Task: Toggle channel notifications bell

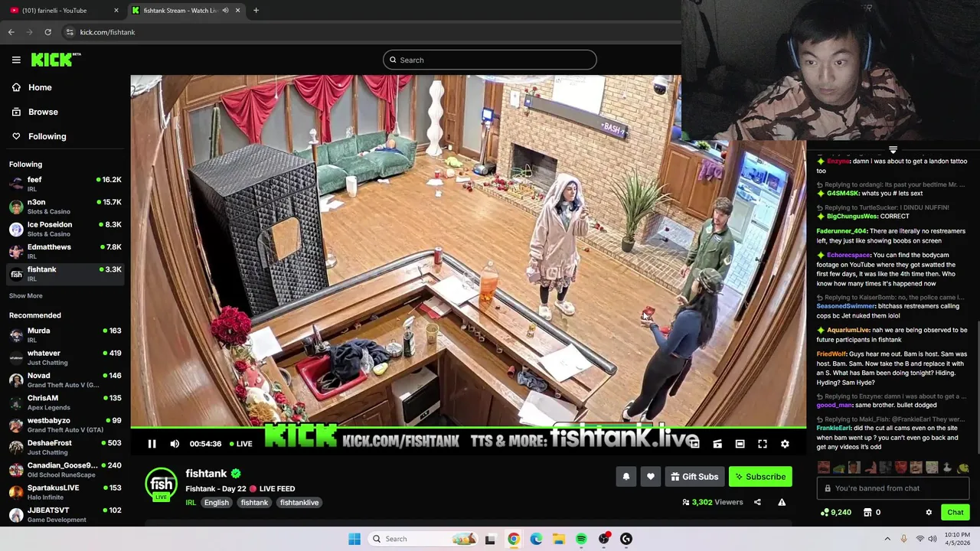Action: tap(626, 477)
